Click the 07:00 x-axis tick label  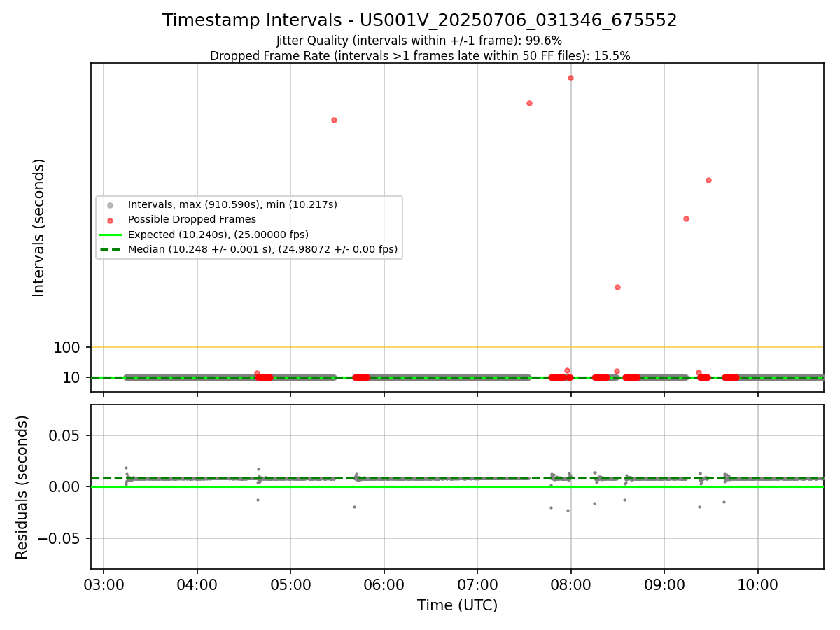[477, 584]
